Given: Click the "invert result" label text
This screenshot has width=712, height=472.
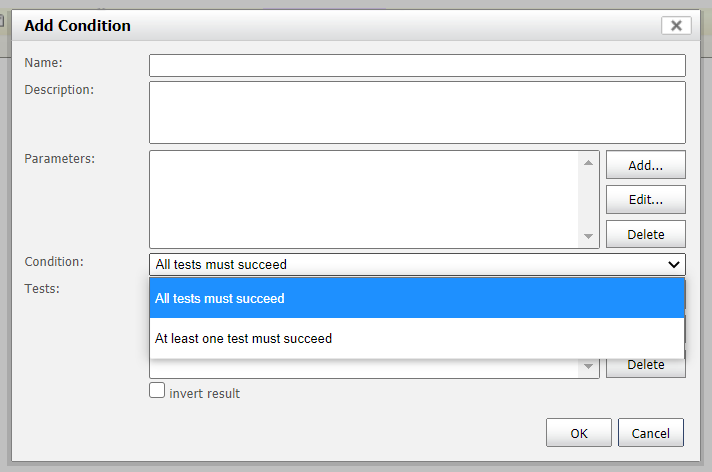Looking at the screenshot, I should (x=204, y=393).
